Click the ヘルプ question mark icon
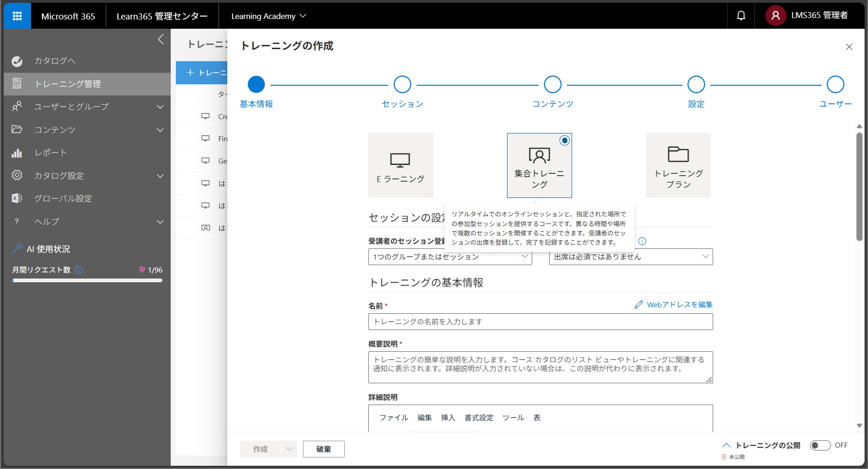Viewport: 868px width, 469px height. pyautogui.click(x=17, y=222)
